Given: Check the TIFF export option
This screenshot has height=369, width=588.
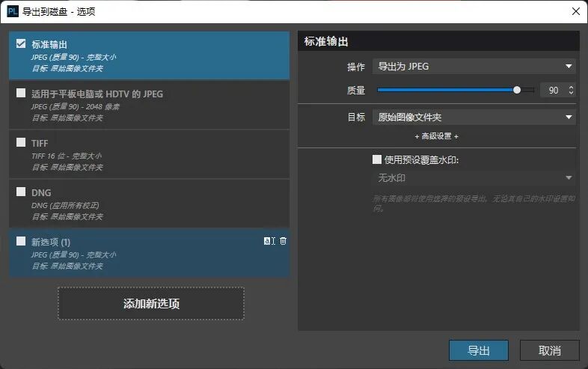Looking at the screenshot, I should click(21, 142).
